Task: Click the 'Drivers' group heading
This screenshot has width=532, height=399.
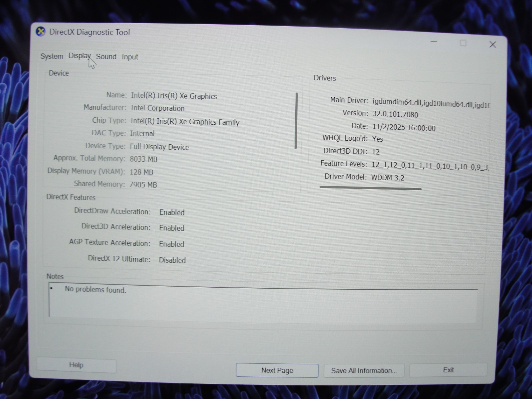Action: point(325,78)
